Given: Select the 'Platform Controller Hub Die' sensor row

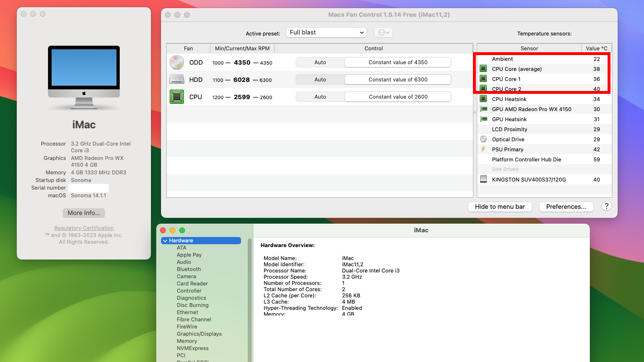Looking at the screenshot, I should click(x=545, y=159).
